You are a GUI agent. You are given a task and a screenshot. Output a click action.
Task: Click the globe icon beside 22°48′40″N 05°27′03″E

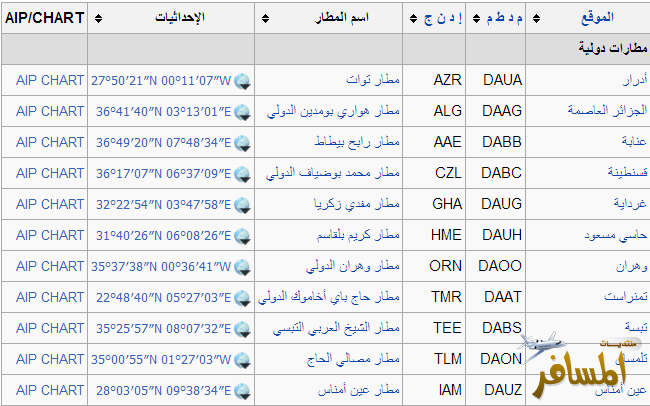point(242,299)
